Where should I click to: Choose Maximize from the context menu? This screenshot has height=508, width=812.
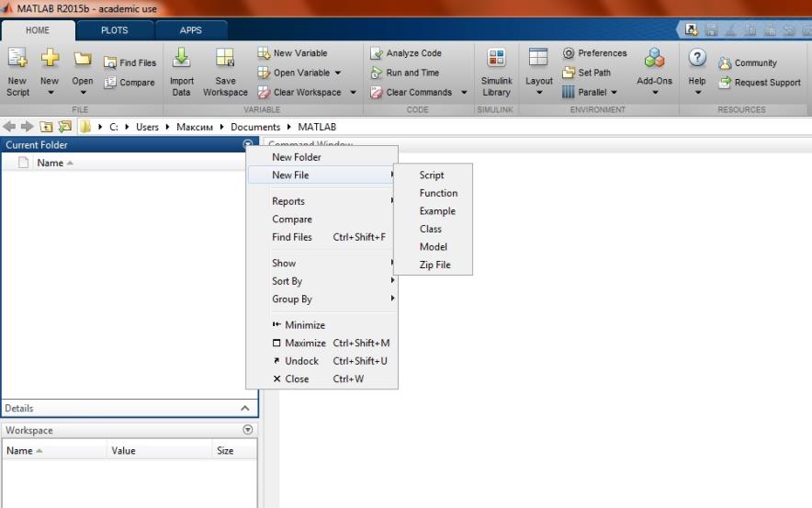[x=322, y=343]
